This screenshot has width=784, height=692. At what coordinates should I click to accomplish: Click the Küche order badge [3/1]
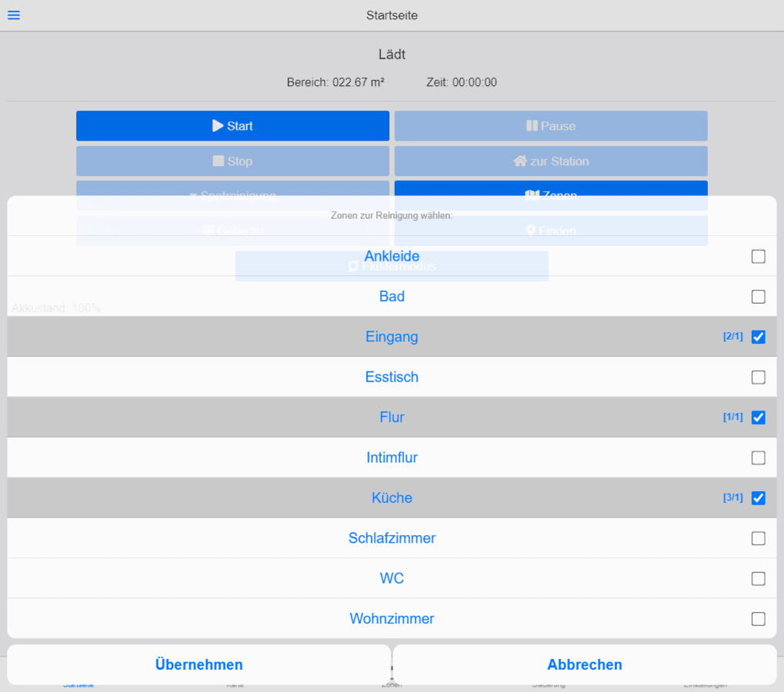[x=732, y=498]
